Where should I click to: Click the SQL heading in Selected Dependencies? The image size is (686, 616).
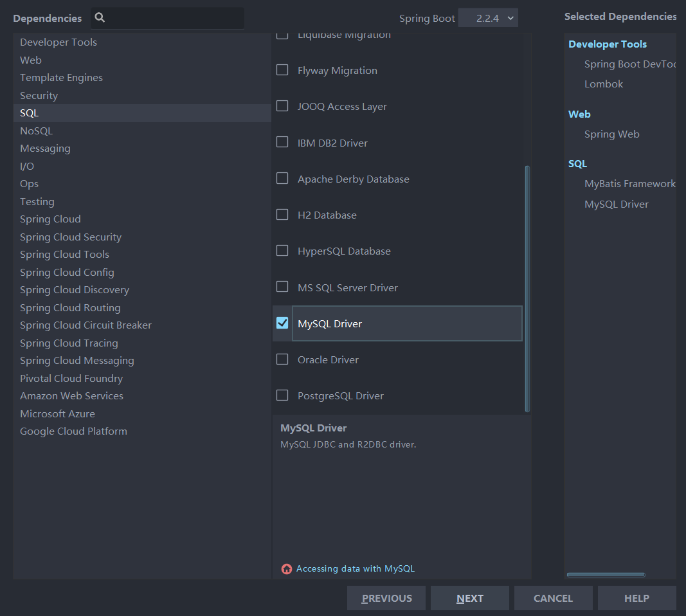(x=577, y=163)
